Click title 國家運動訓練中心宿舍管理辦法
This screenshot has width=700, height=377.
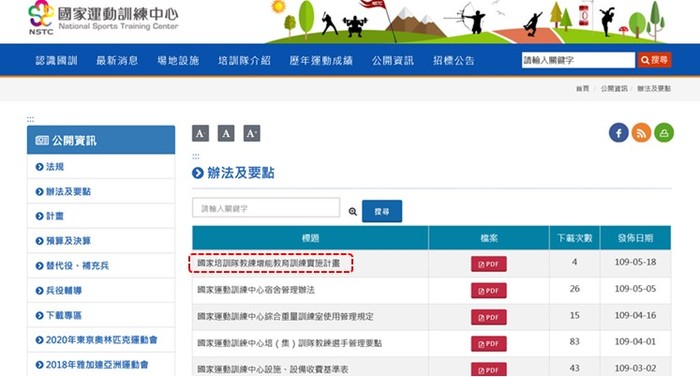pyautogui.click(x=256, y=290)
